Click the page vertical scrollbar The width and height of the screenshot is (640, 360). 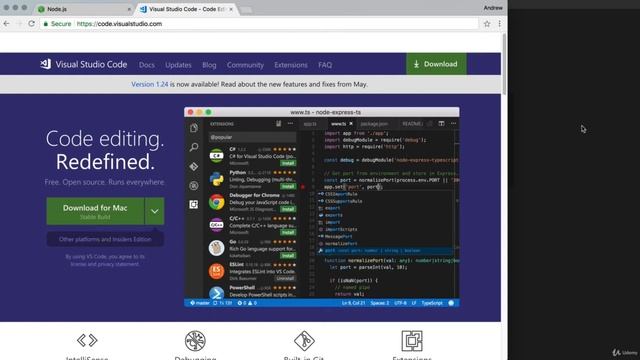[504, 64]
